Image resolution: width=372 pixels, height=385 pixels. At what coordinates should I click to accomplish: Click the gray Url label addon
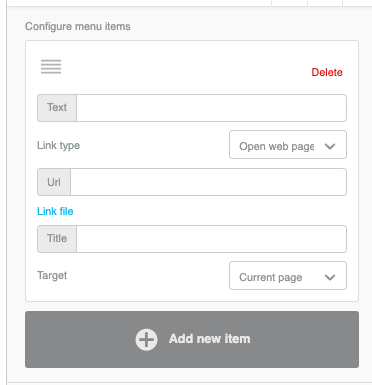click(x=54, y=182)
